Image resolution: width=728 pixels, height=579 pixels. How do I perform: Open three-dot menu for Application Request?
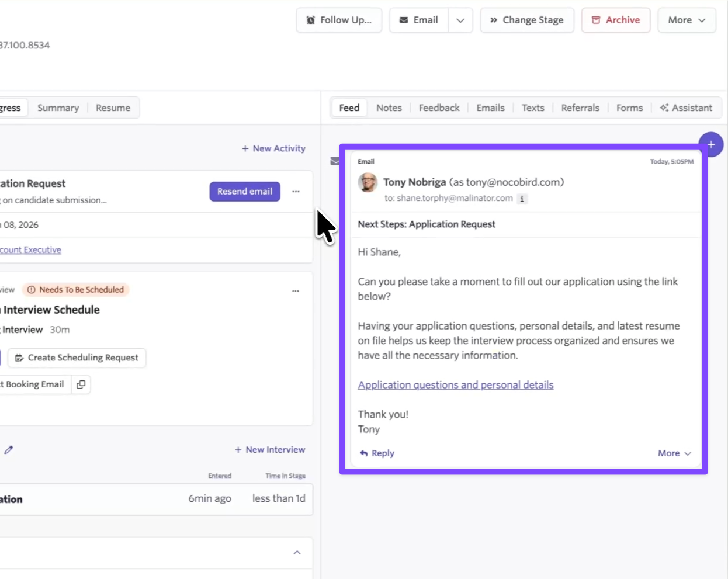pyautogui.click(x=296, y=192)
